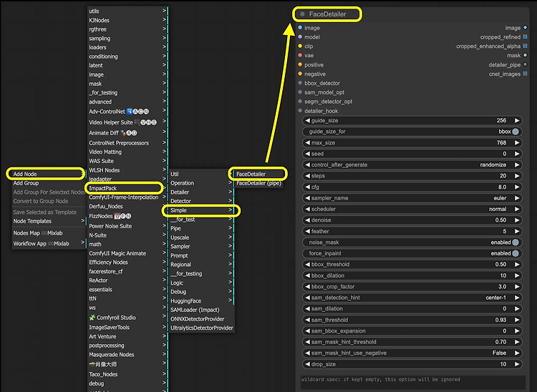This screenshot has height=392, width=537.
Task: Open sam_detection_hint center-1 dropdown
Action: pos(412,298)
